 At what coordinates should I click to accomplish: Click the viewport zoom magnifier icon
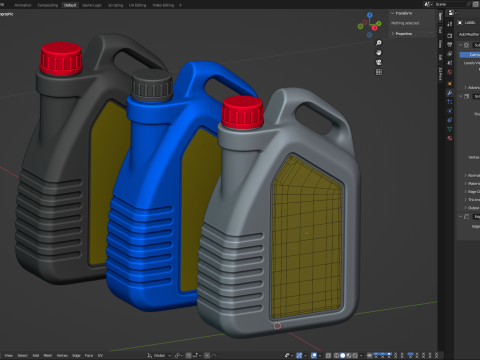(x=379, y=43)
